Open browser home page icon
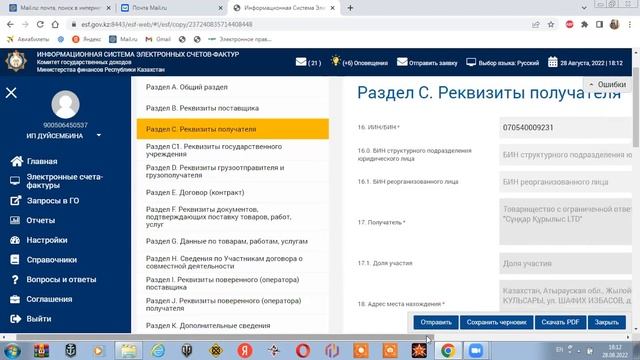The height and width of the screenshot is (360, 640). pos(55,24)
